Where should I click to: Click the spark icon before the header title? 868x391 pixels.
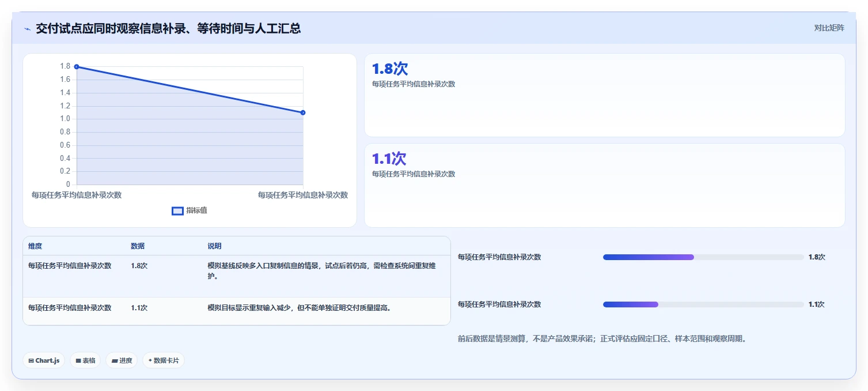pos(27,29)
